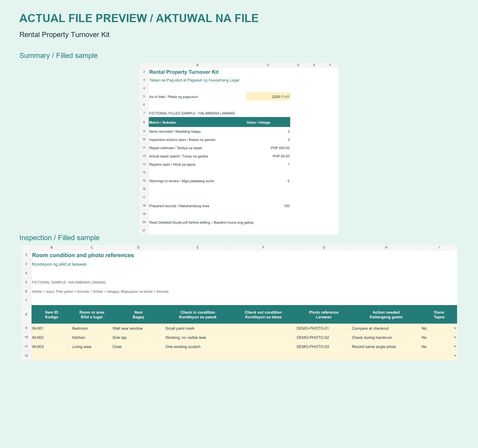Select the 2026-11-01 date input cell
Image resolution: width=478 pixels, height=448 pixels.
click(268, 96)
